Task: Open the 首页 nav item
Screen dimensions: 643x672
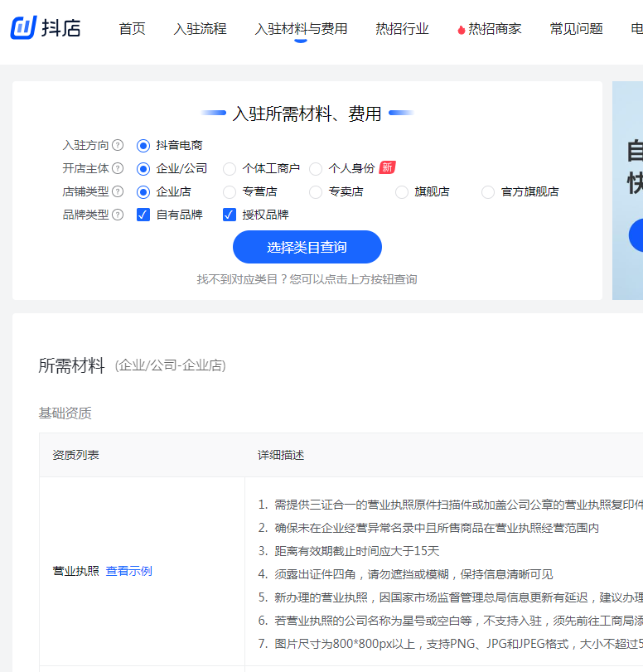Action: pyautogui.click(x=132, y=29)
